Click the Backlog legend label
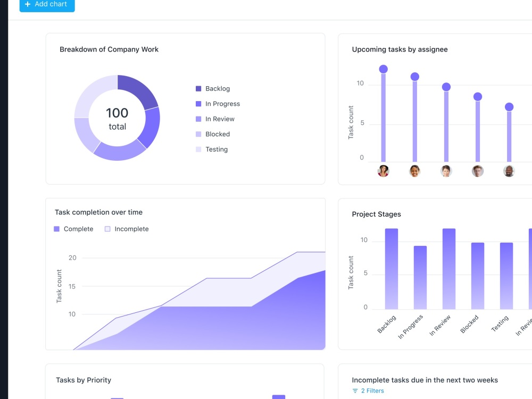 pyautogui.click(x=218, y=88)
